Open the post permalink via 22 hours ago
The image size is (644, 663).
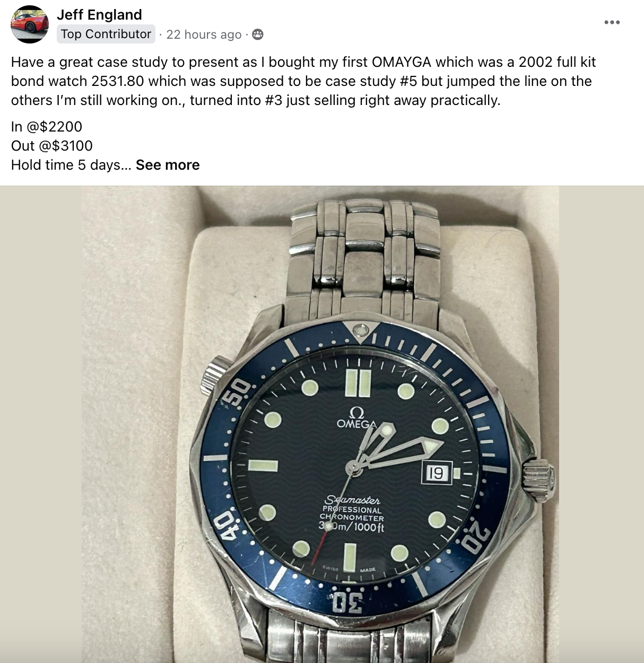[204, 34]
